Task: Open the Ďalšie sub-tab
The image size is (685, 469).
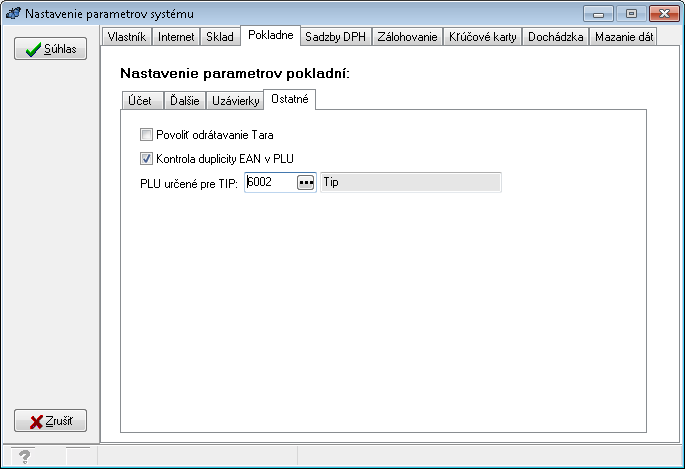Action: click(184, 100)
